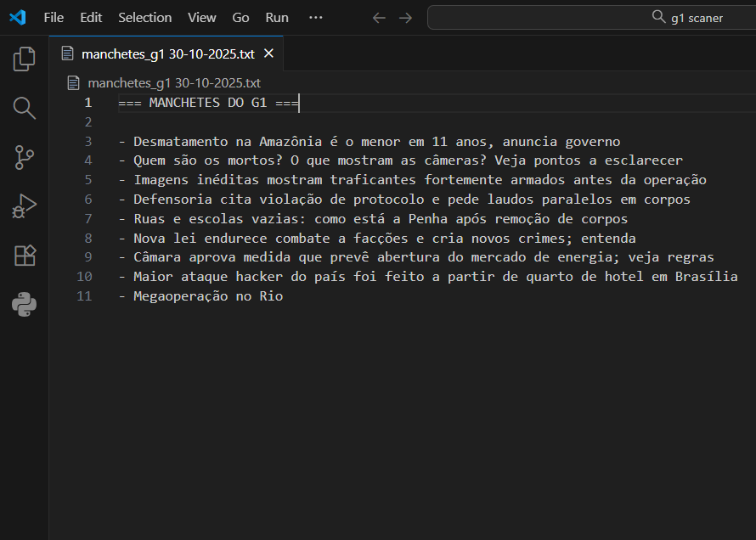756x540 pixels.
Task: Click the VS Code logo icon
Action: tap(18, 17)
